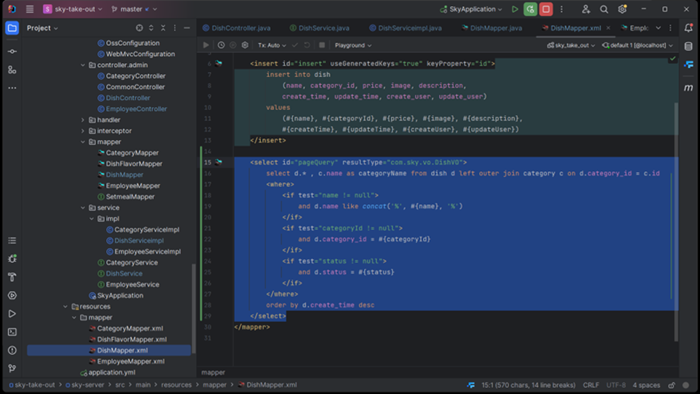This screenshot has height=394, width=700.
Task: Open the Tx: Auto transaction mode dropdown
Action: (x=272, y=45)
